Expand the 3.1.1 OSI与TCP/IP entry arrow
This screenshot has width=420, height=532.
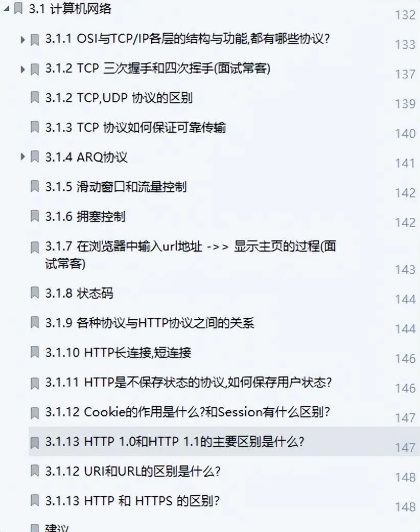tap(22, 40)
